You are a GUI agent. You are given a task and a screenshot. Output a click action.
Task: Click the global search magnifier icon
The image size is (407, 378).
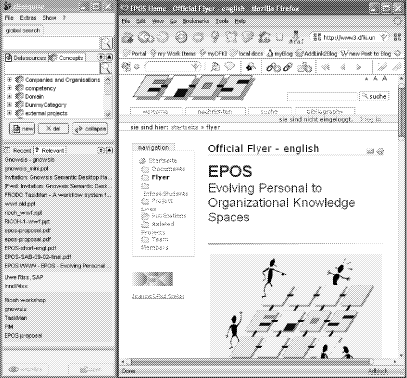coord(107,43)
